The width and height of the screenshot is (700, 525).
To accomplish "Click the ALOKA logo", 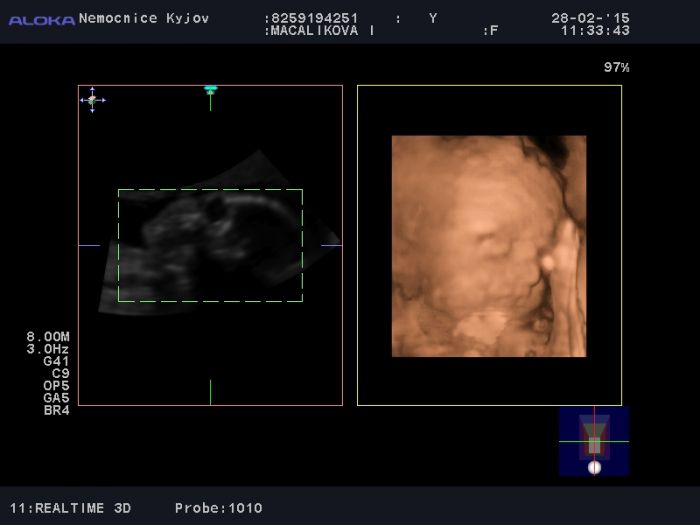I will 42,20.
